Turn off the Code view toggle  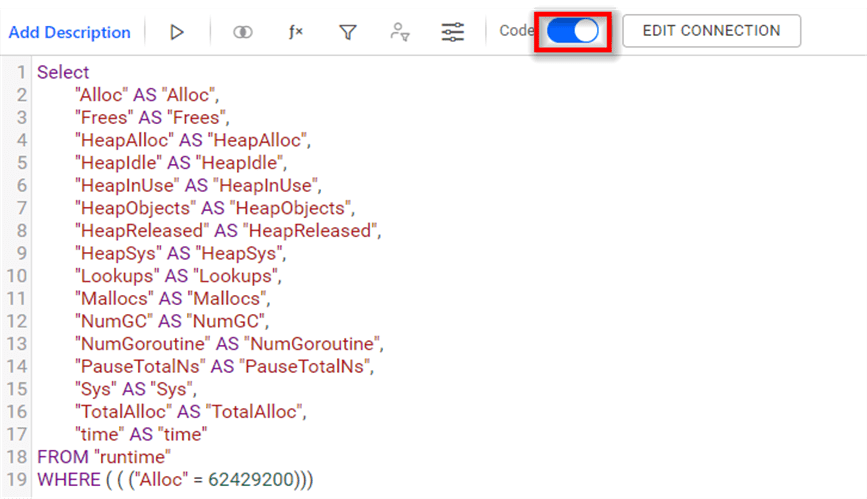point(573,31)
